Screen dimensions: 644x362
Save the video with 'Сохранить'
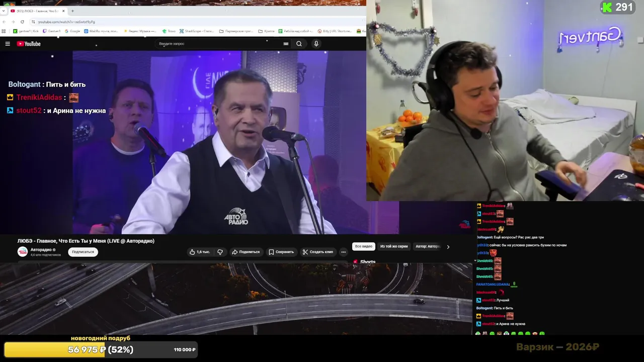coord(281,252)
